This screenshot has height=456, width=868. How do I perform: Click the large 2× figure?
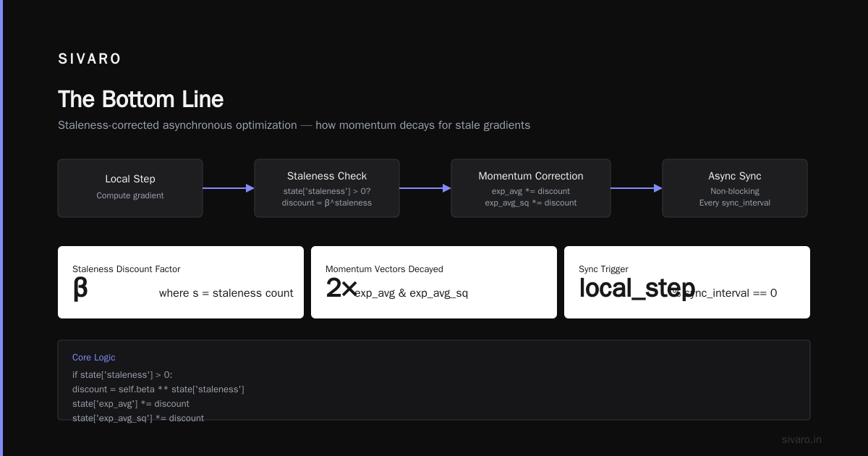point(341,288)
